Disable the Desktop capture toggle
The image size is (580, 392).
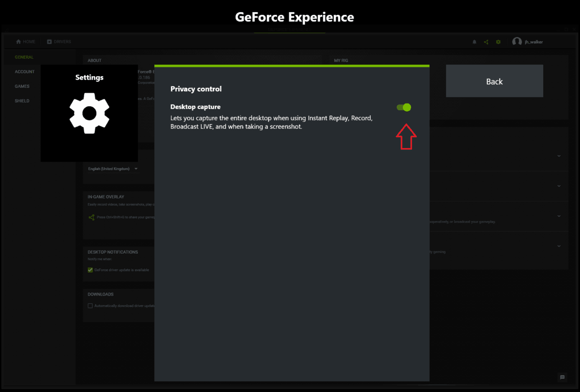click(403, 107)
